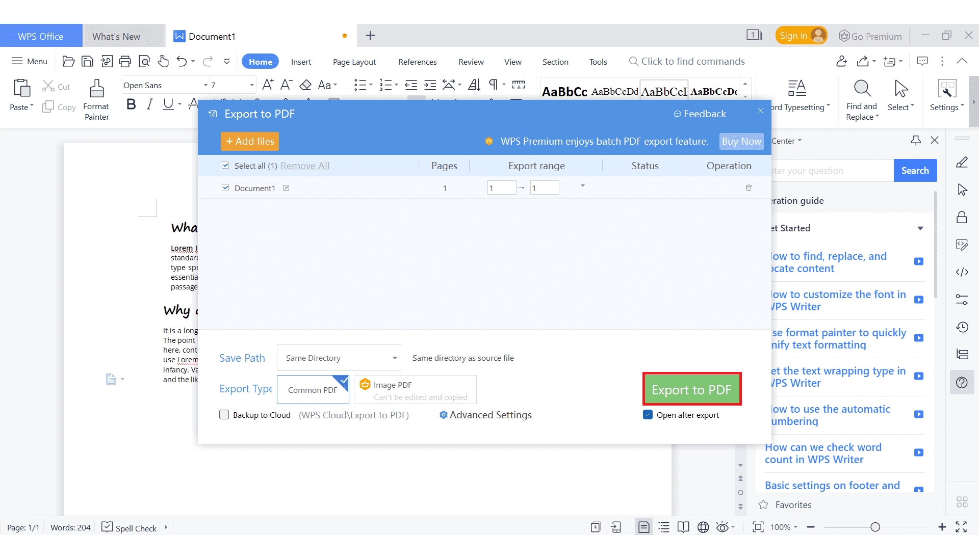Expand the export range options arrow
The image size is (980, 535).
[x=582, y=186]
